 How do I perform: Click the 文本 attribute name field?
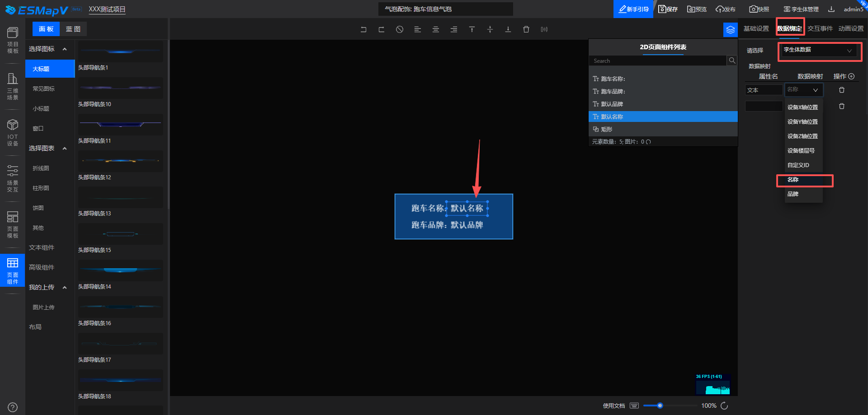coord(764,90)
